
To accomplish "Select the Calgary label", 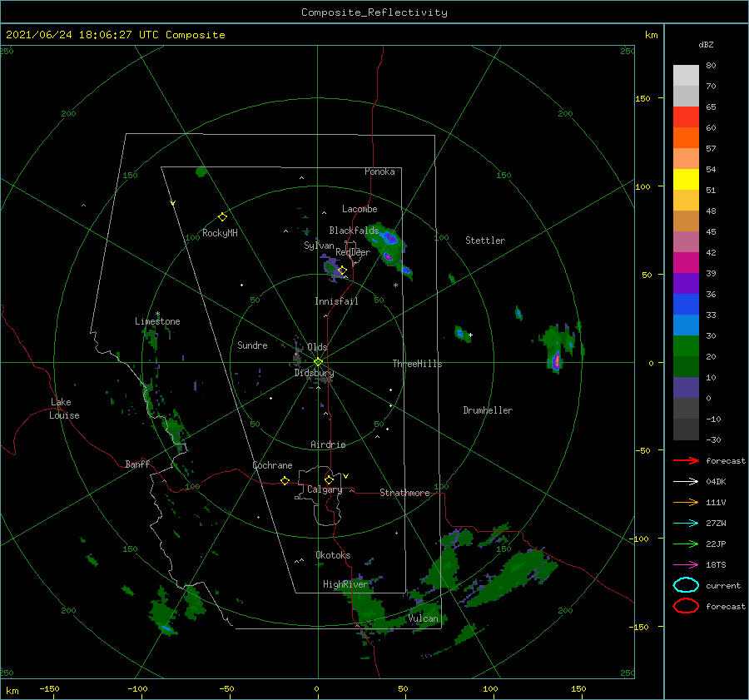I will [325, 489].
